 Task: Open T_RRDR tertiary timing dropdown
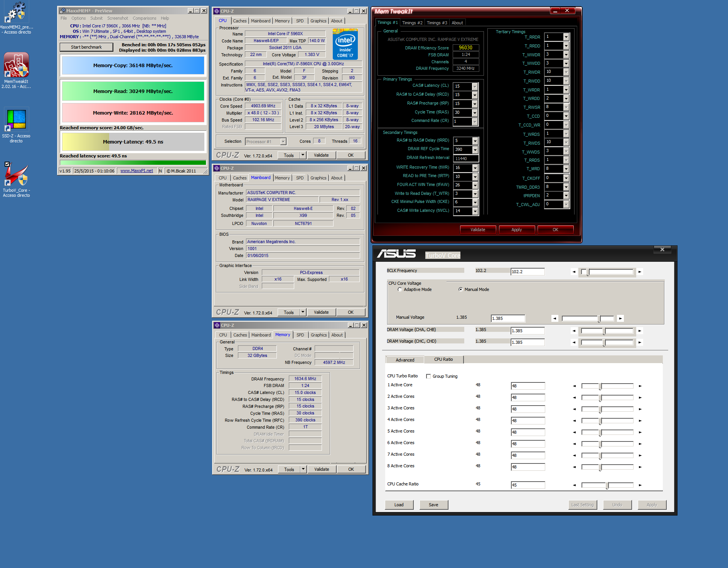[566, 37]
